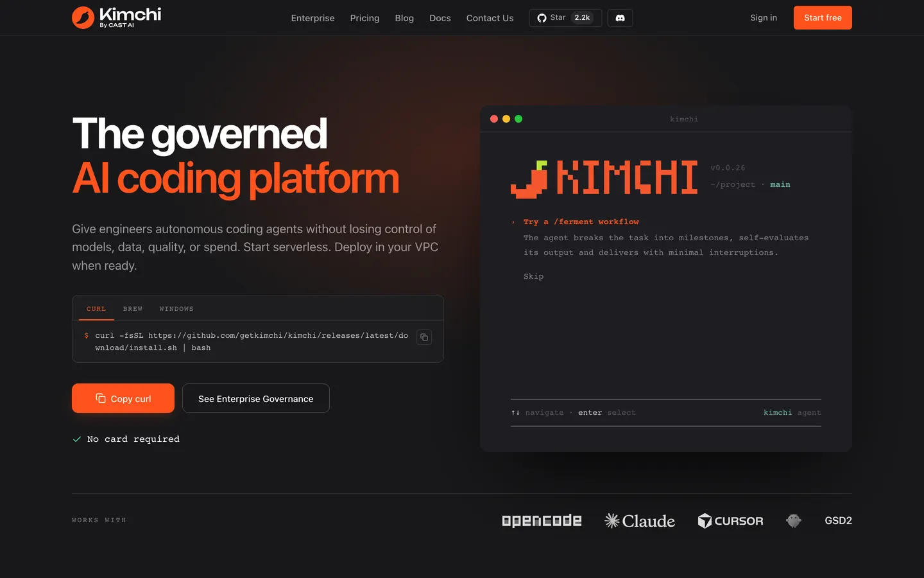Switch to the WINDOWS install tab
The width and height of the screenshot is (924, 578).
point(176,309)
